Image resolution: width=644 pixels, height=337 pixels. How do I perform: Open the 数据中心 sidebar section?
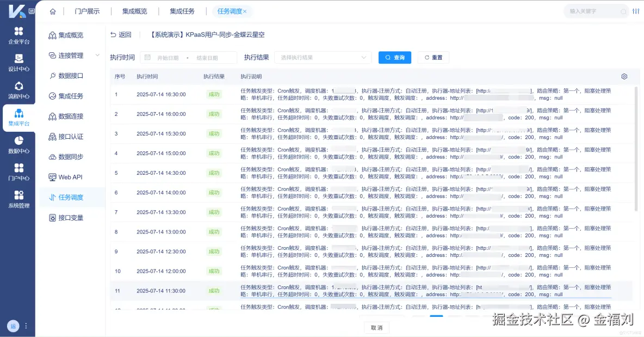click(x=18, y=145)
